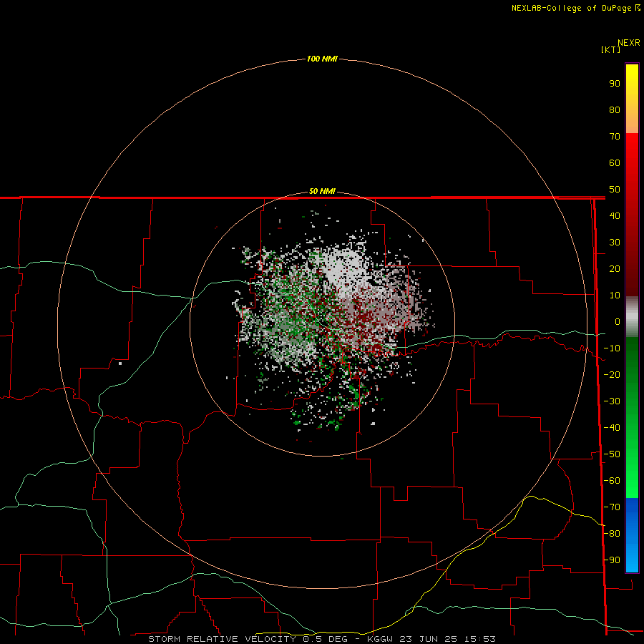This screenshot has width=644, height=644.
Task: Click the 30 value on velocity scale
Action: pyautogui.click(x=615, y=243)
